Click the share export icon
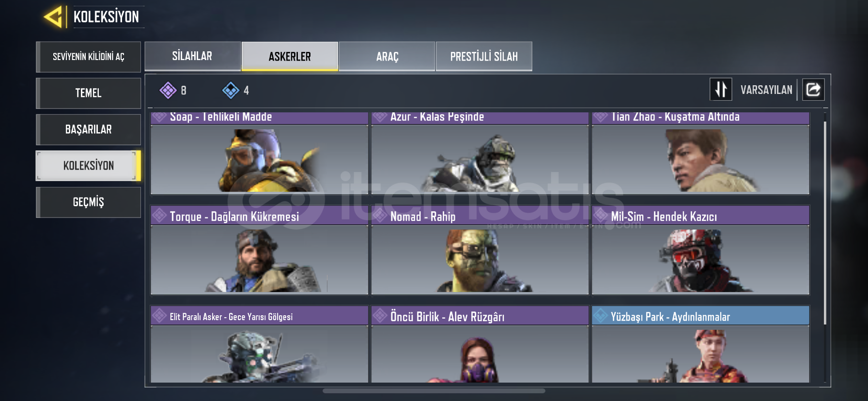868x401 pixels. [813, 90]
